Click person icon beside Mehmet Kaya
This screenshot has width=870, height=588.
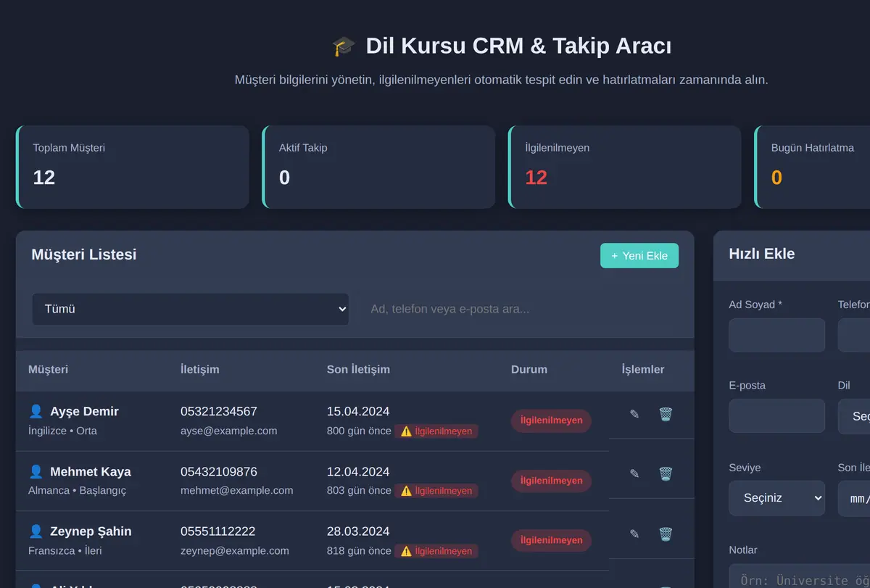[x=36, y=471]
